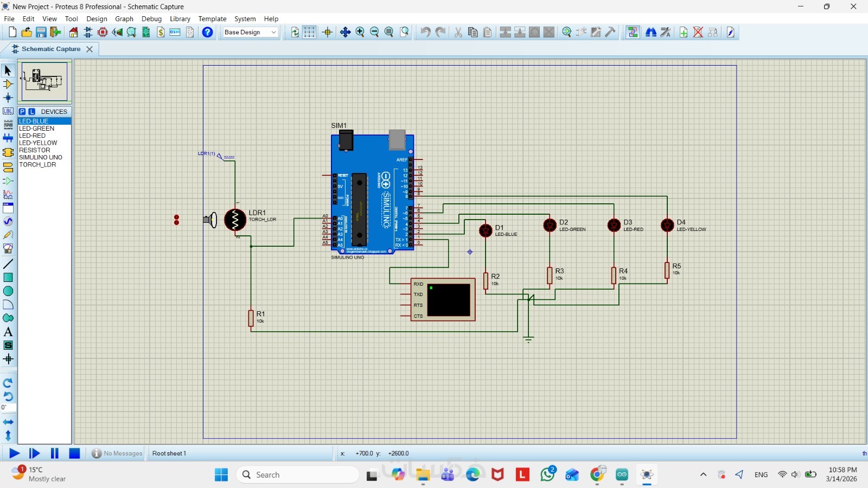
Task: Select the 2D line drawing tool
Action: [8, 264]
